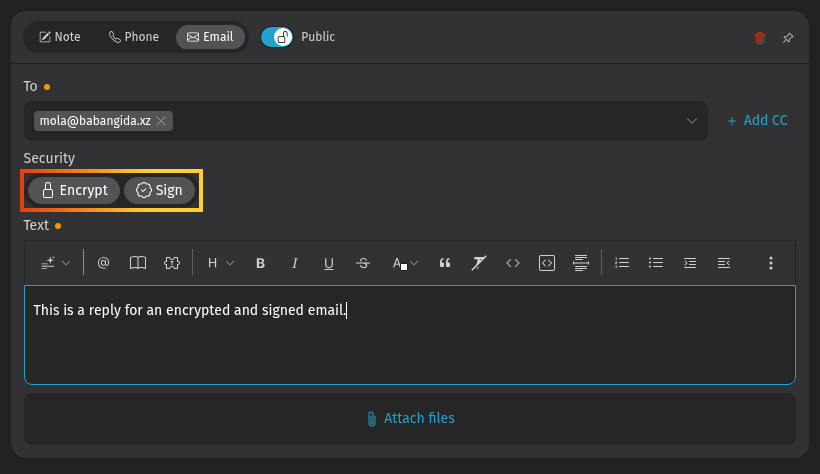
Task: Insert a code block
Action: (547, 263)
